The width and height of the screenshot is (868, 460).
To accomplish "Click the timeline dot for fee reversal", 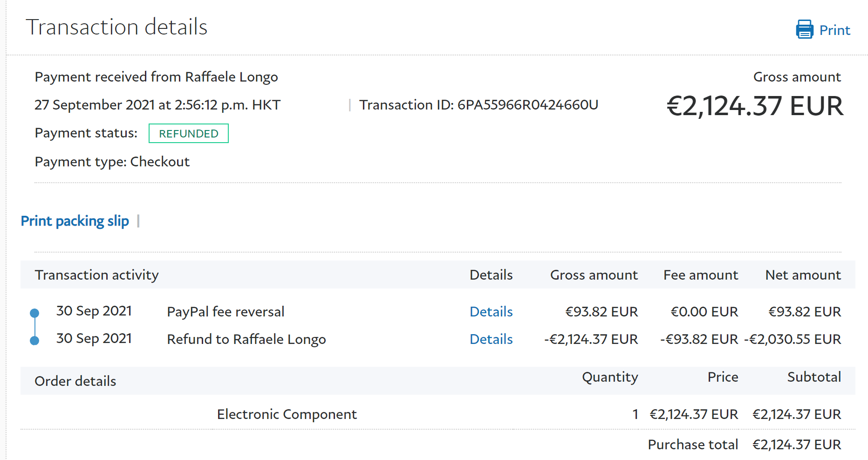I will pos(34,313).
